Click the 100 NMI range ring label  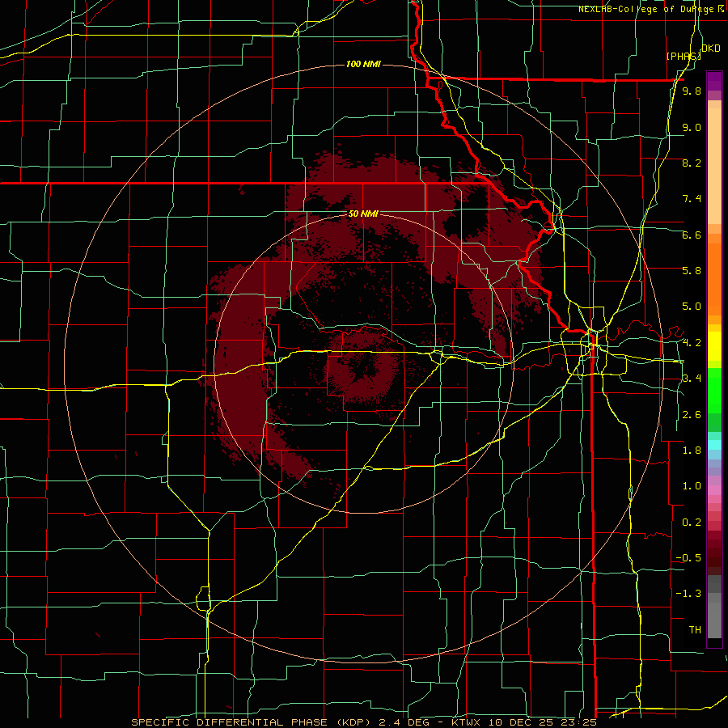point(363,64)
